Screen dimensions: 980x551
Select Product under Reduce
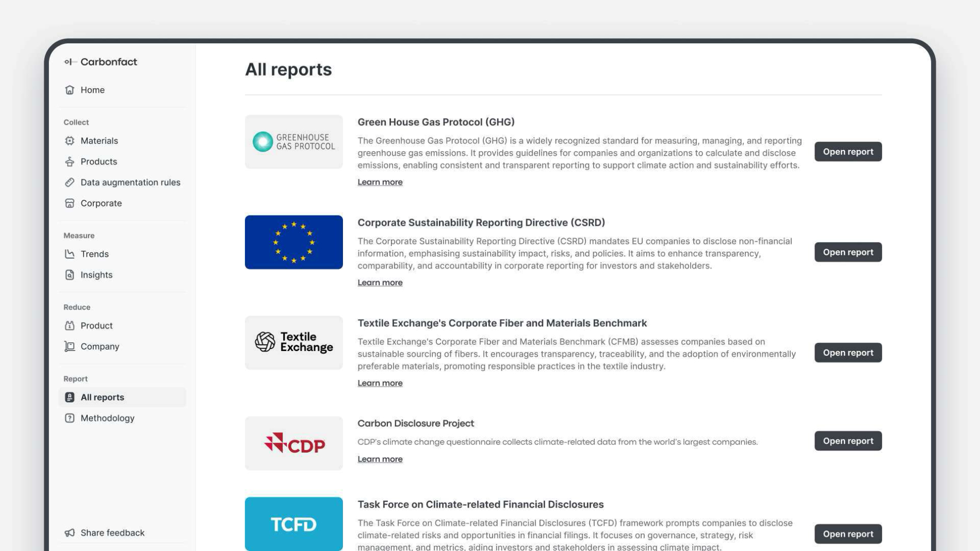click(x=122, y=326)
